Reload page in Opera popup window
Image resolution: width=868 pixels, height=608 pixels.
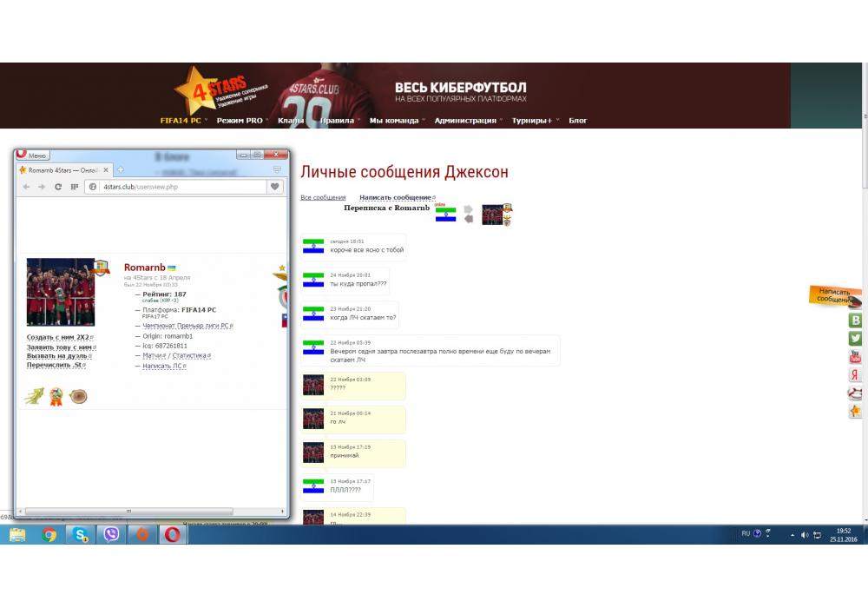point(58,187)
